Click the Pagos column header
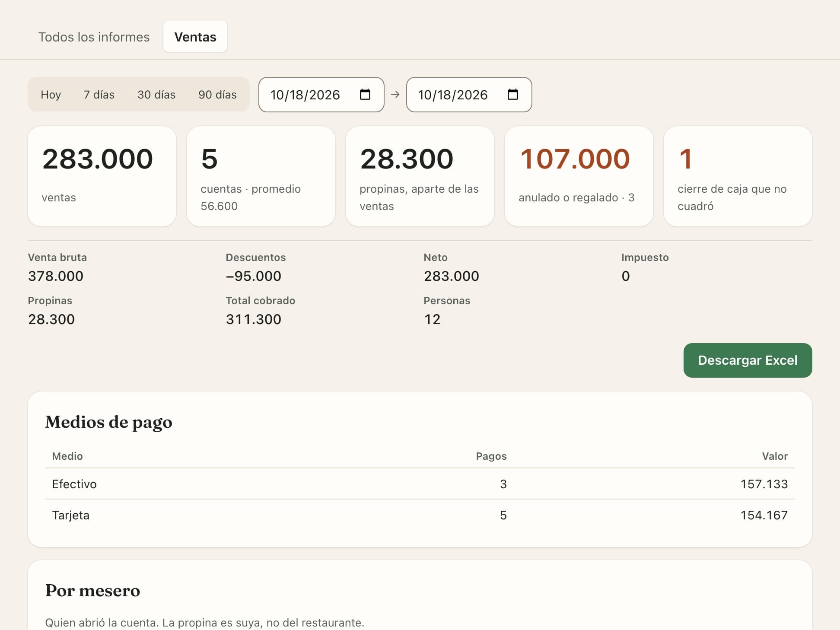 491,456
